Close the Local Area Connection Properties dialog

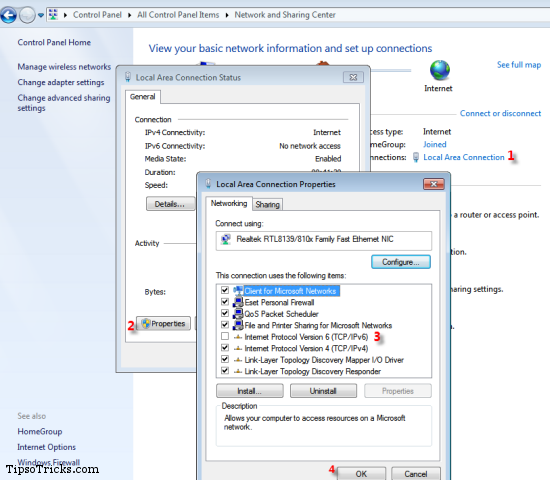434,184
